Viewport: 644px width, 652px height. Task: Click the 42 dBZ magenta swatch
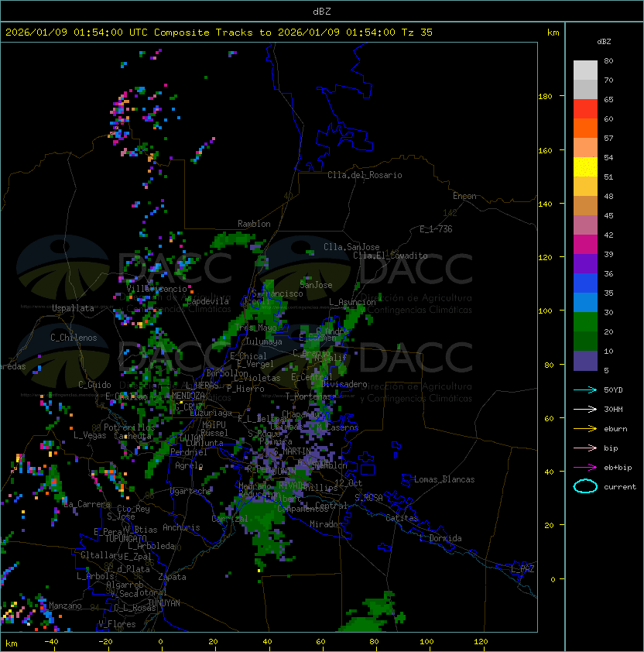pos(585,244)
